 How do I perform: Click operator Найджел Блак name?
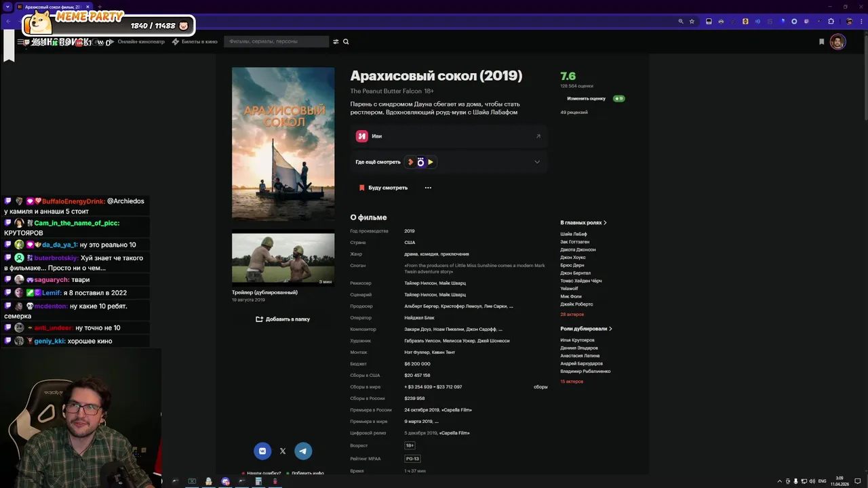pos(419,318)
